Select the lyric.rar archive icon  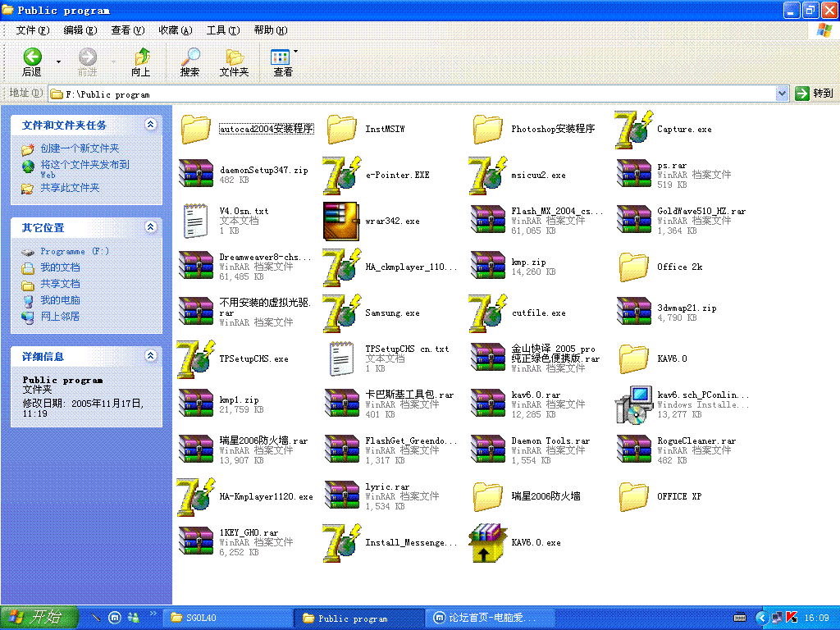342,496
